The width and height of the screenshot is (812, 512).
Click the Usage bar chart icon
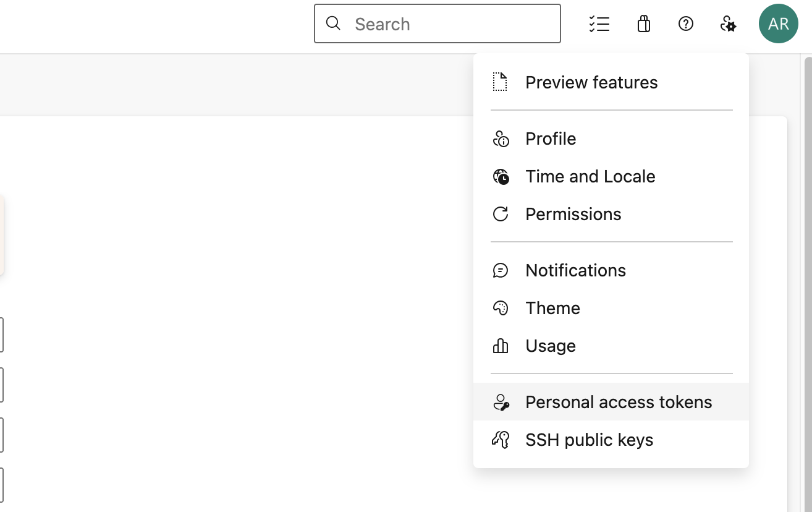pos(500,346)
